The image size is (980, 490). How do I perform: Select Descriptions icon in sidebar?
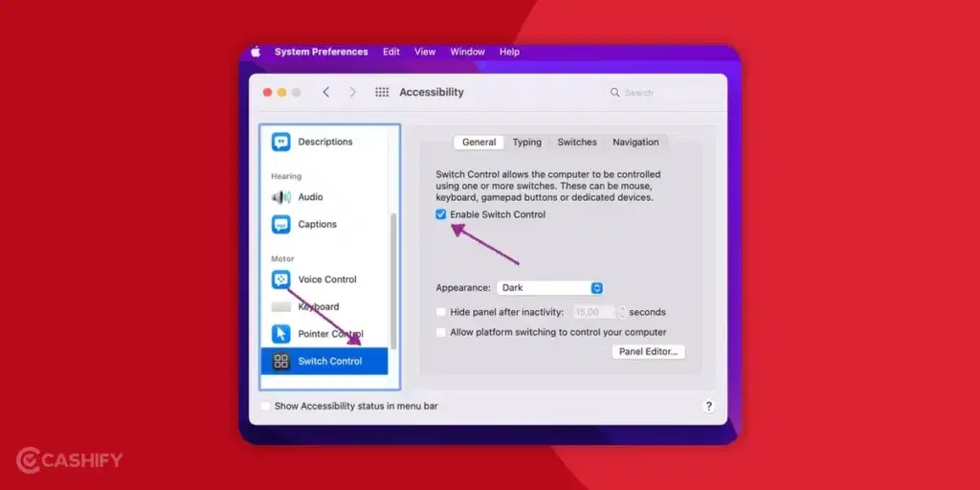[x=280, y=142]
